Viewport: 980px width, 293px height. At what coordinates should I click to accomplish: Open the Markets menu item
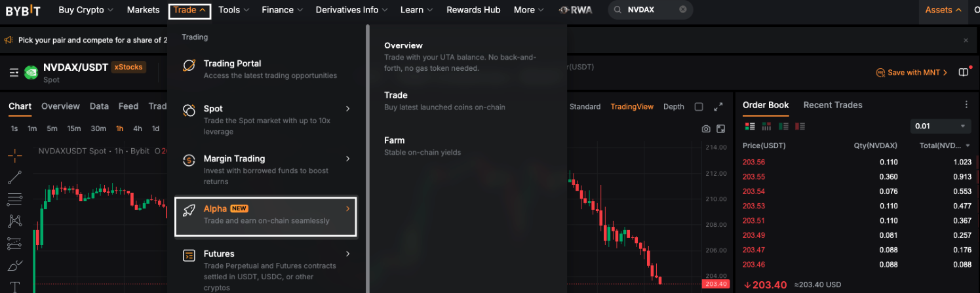(143, 10)
